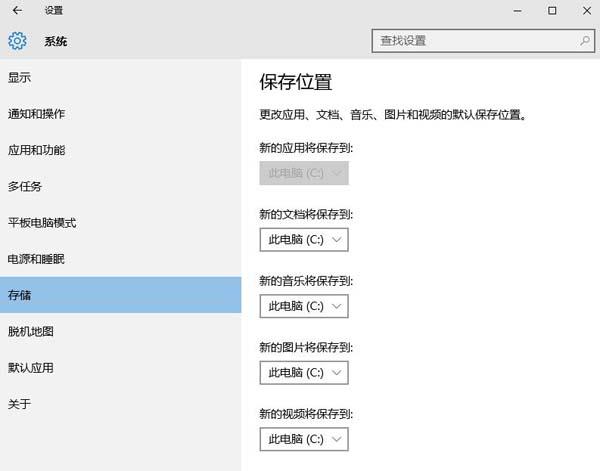Select Storage (存储) in sidebar
This screenshot has height=471, width=600.
20,295
